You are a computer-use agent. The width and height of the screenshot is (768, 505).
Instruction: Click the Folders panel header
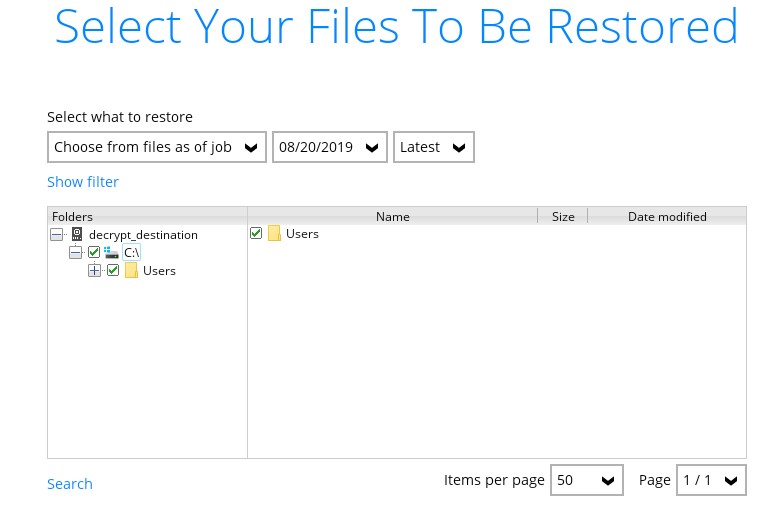147,216
